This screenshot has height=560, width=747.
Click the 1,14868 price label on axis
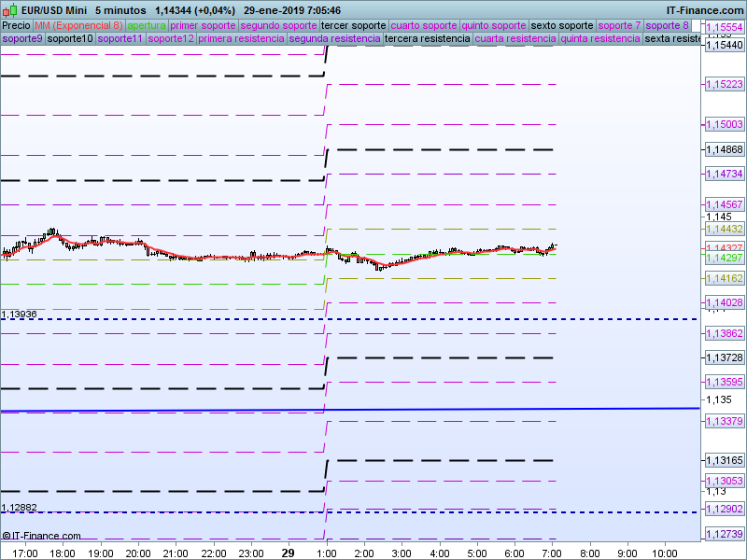(724, 149)
